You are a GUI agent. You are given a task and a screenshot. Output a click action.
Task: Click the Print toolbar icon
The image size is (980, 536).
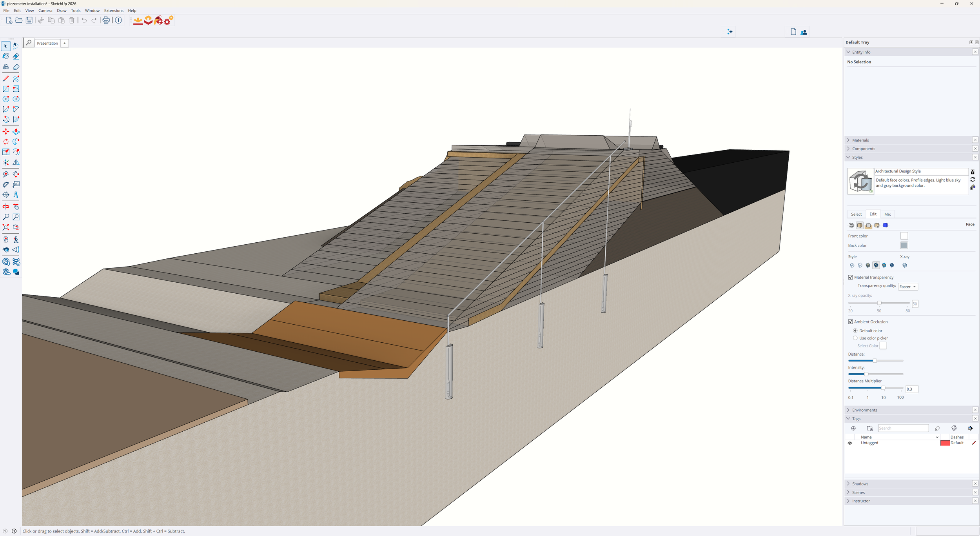pos(106,20)
